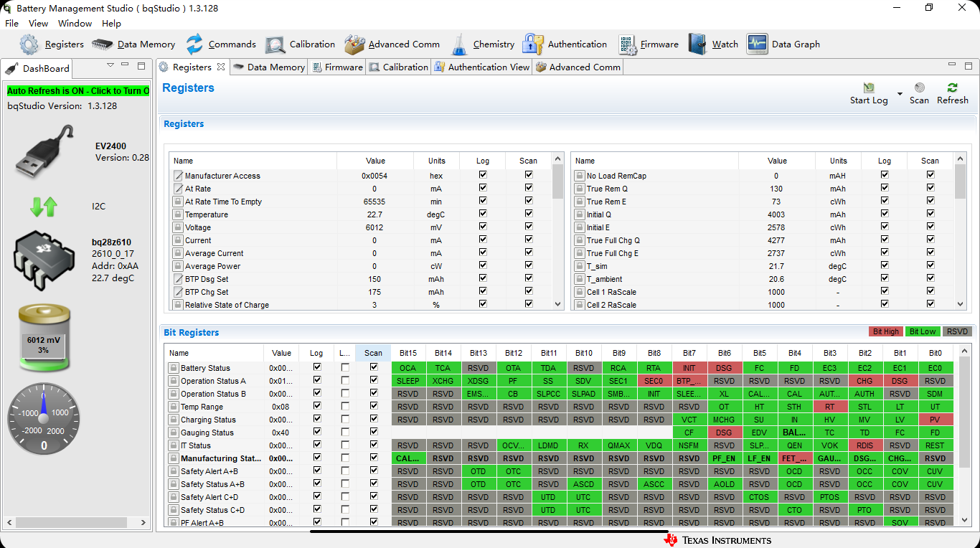
Task: Open Data Memory from the main toolbar
Action: [133, 44]
